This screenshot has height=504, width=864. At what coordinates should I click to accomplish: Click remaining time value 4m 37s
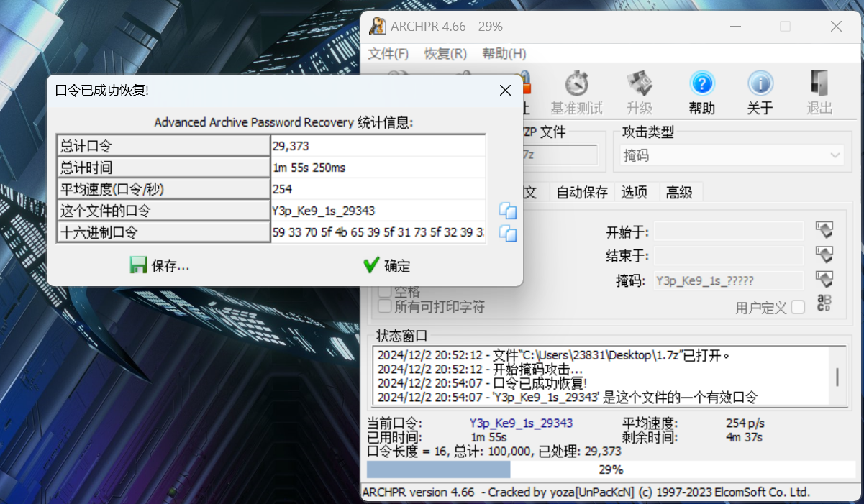[x=745, y=436]
